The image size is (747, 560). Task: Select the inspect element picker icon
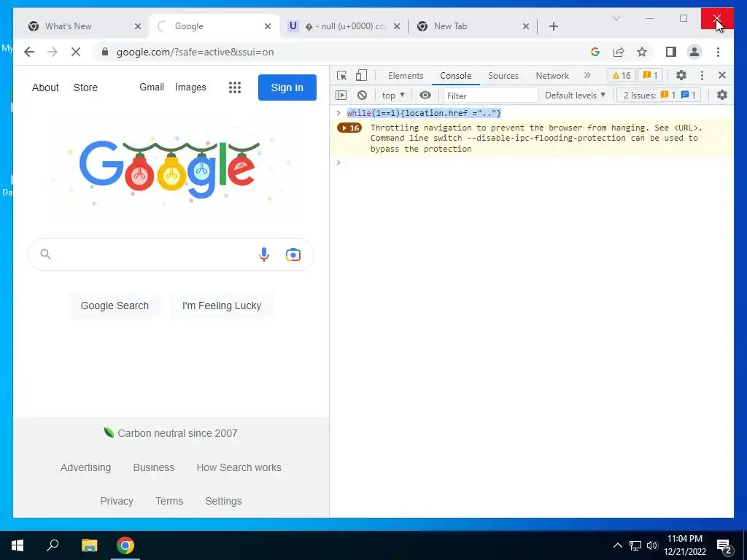(341, 76)
